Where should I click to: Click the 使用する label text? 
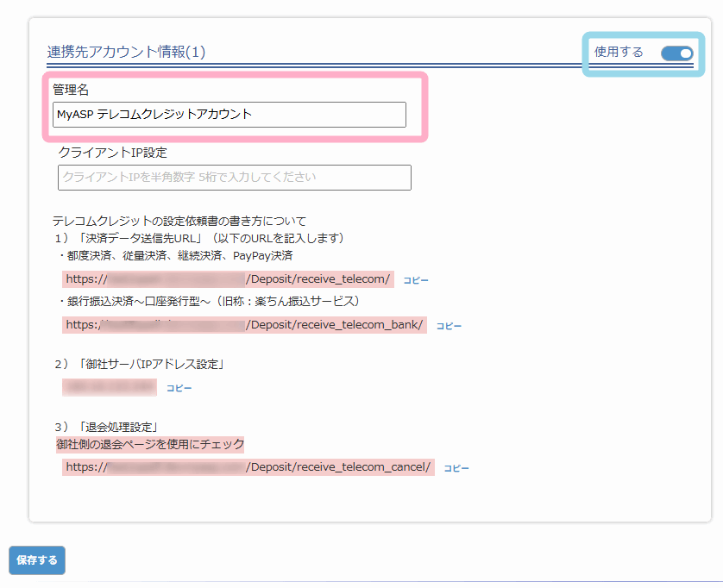pos(619,53)
